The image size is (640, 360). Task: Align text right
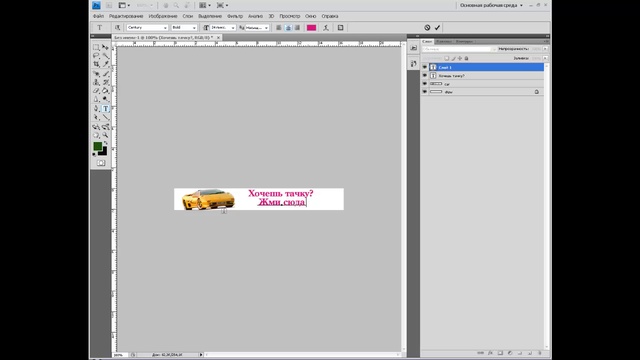(x=298, y=28)
